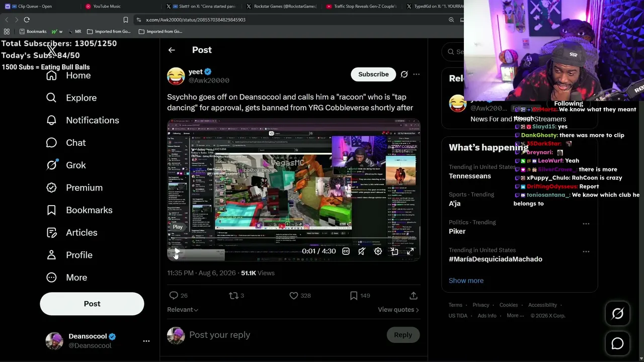Open picture-in-picture for the video

click(x=394, y=251)
